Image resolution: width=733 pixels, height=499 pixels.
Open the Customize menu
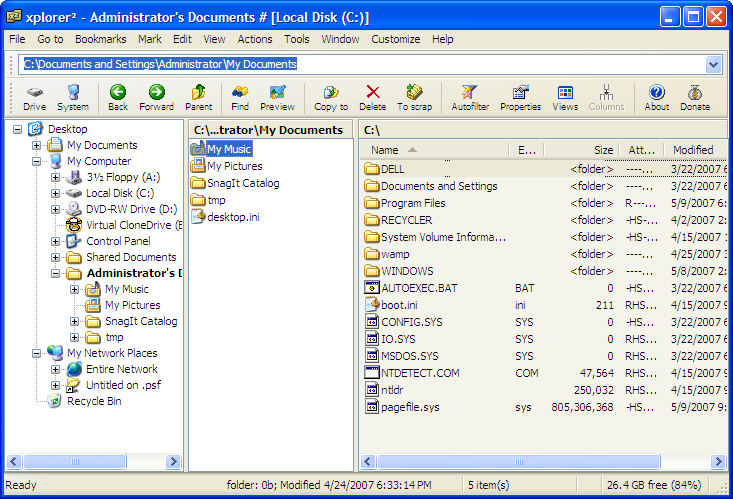(395, 39)
